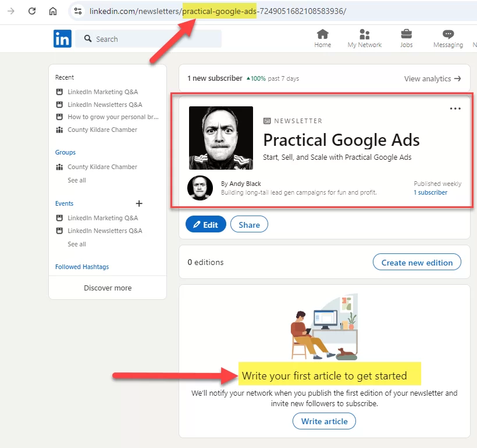Click the plus icon next to Events

[139, 203]
